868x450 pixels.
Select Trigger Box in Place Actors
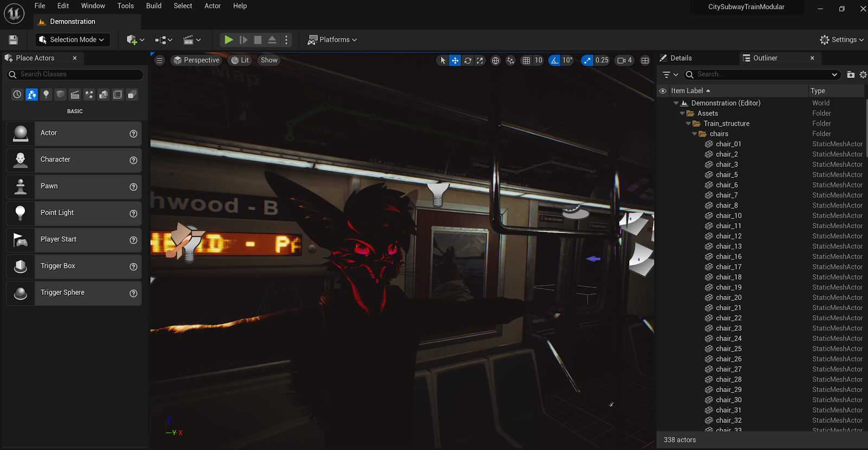pyautogui.click(x=74, y=266)
